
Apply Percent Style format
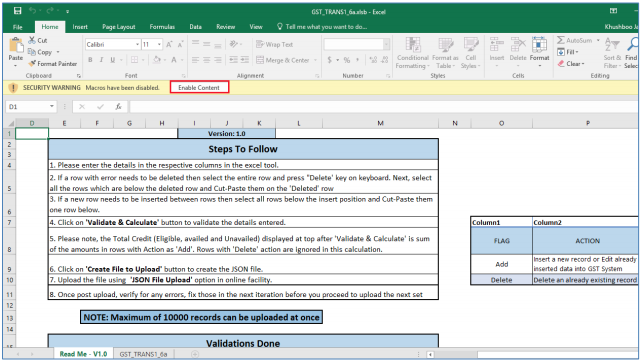347,60
